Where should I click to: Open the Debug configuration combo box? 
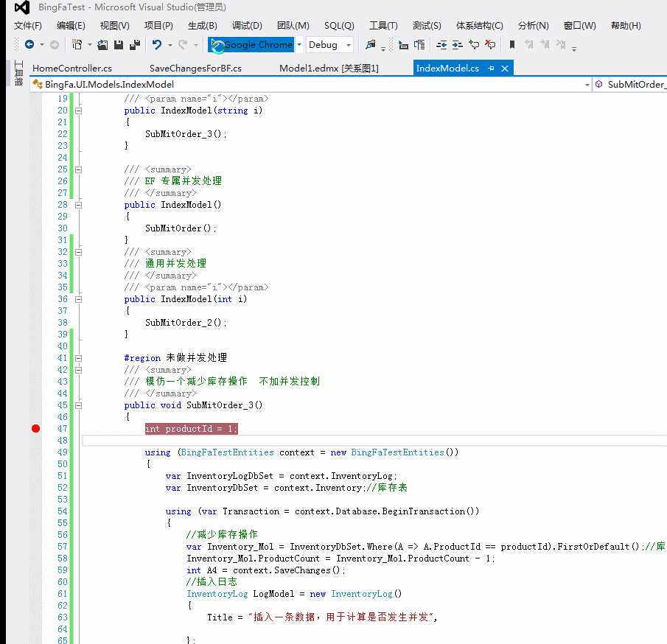tap(329, 44)
